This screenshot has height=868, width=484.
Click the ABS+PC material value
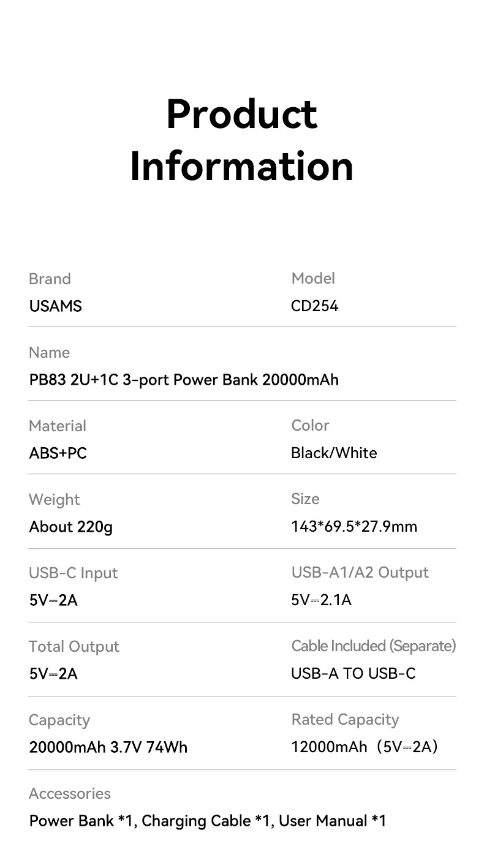(x=58, y=453)
